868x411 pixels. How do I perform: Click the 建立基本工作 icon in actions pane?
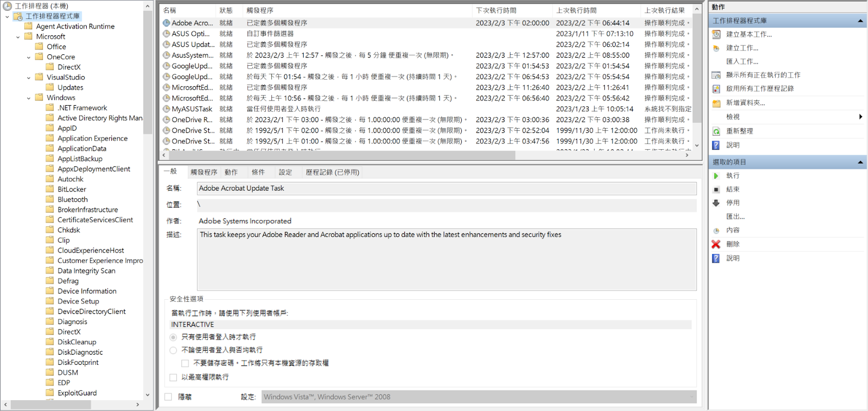pyautogui.click(x=716, y=34)
